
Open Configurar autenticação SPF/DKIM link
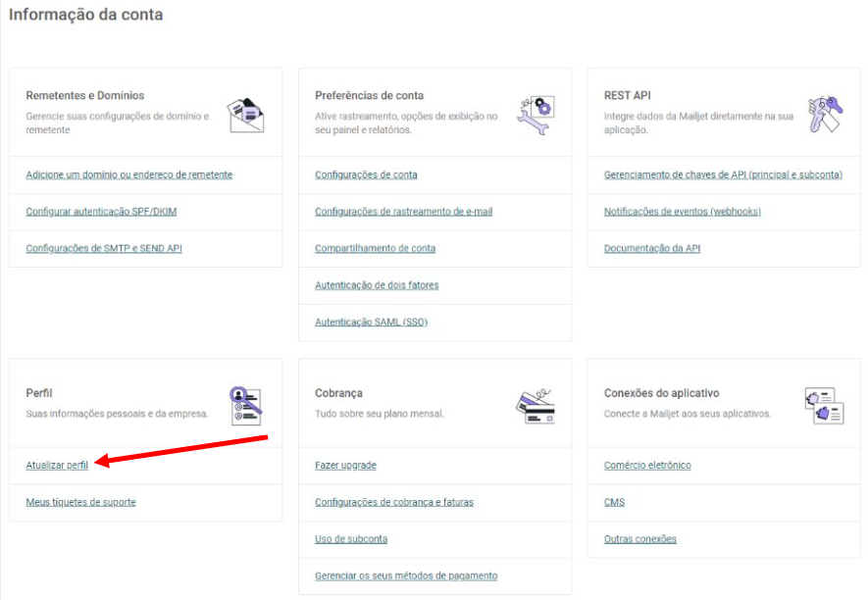coord(101,212)
